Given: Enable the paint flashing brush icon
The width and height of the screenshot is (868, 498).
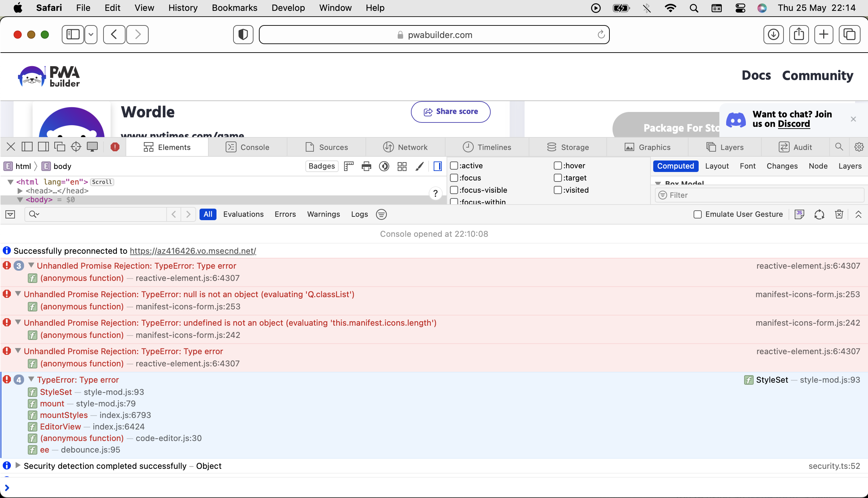Looking at the screenshot, I should 420,166.
